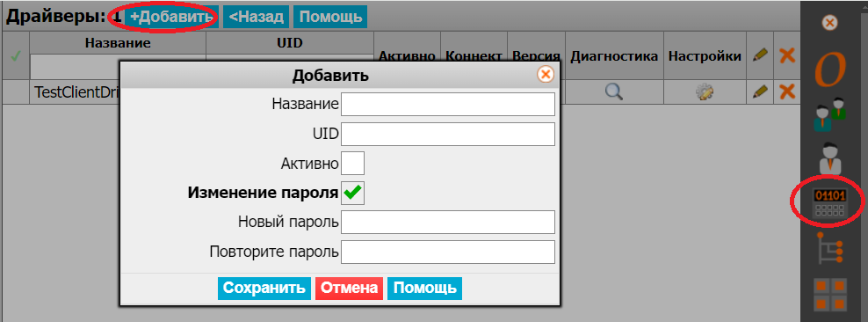868x322 pixels.
Task: Click the +Добавить button
Action: pos(171,17)
